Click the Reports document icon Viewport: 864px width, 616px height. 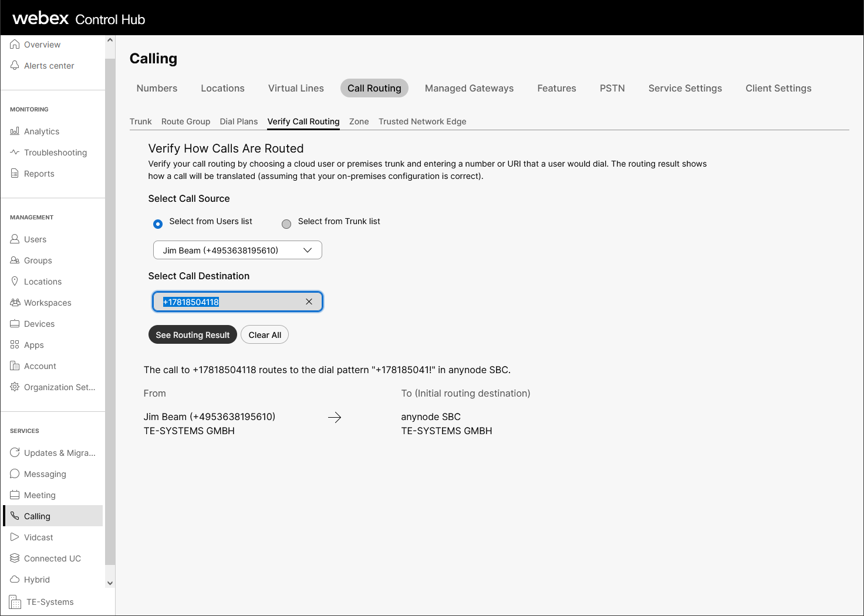click(15, 174)
